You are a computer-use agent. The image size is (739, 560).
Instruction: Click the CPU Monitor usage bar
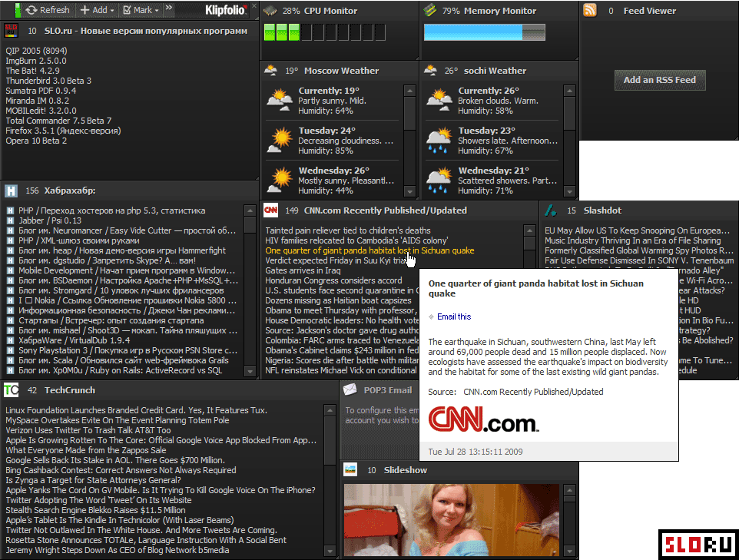(x=325, y=32)
